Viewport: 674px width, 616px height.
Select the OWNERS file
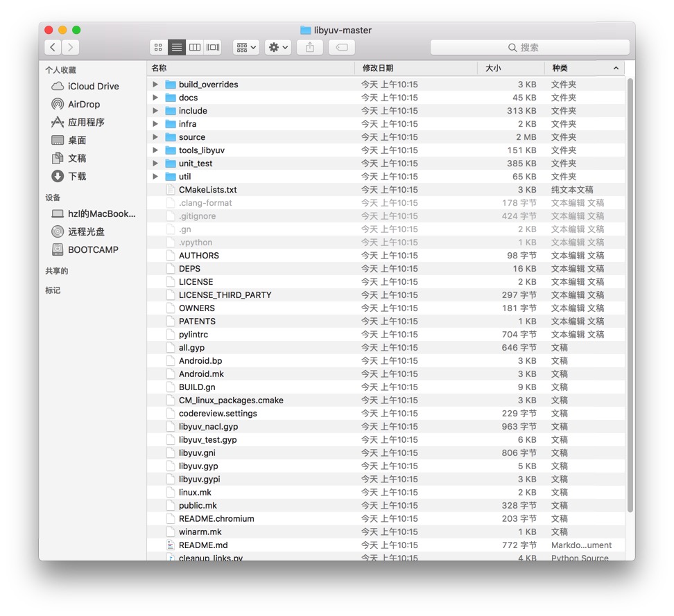pos(386,308)
